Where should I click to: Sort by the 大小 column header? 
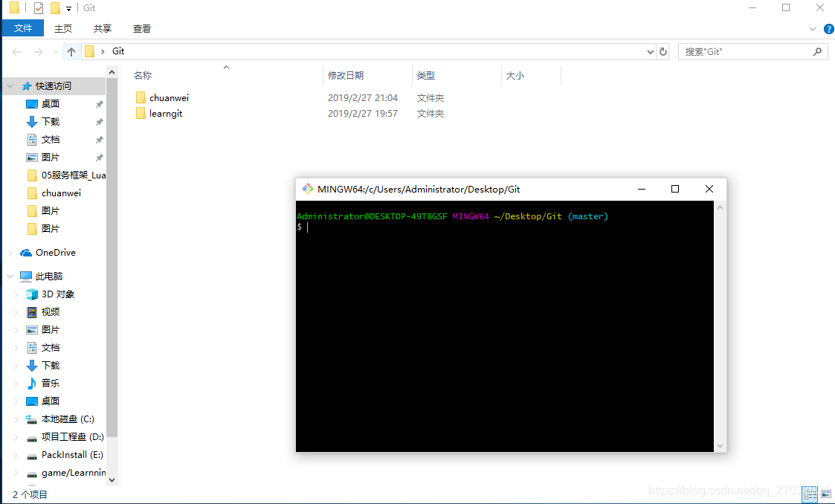coord(515,76)
